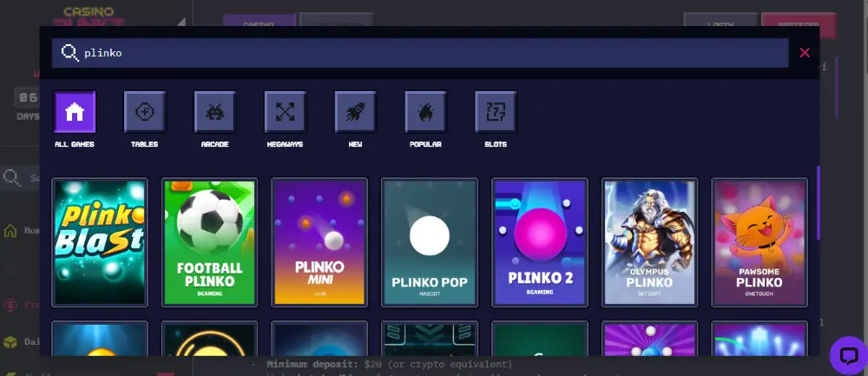Viewport: 868px width, 376px height.
Task: Launch the Pawsome Plinko game
Action: (759, 242)
